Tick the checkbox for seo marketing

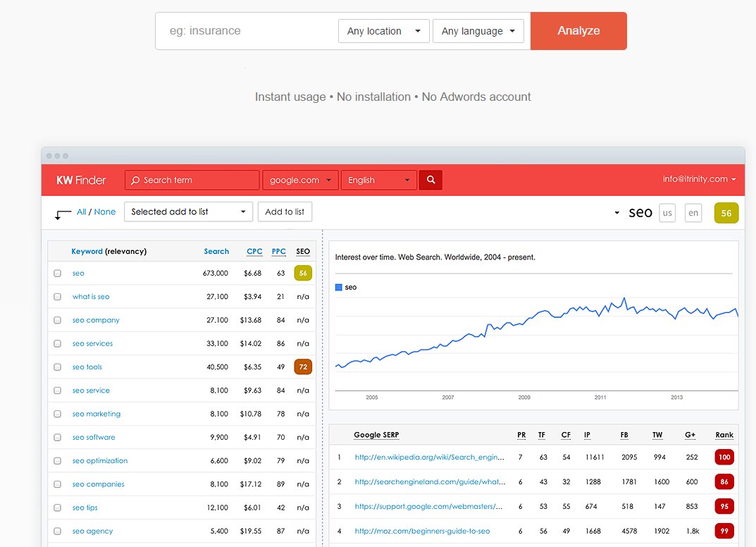coord(57,414)
